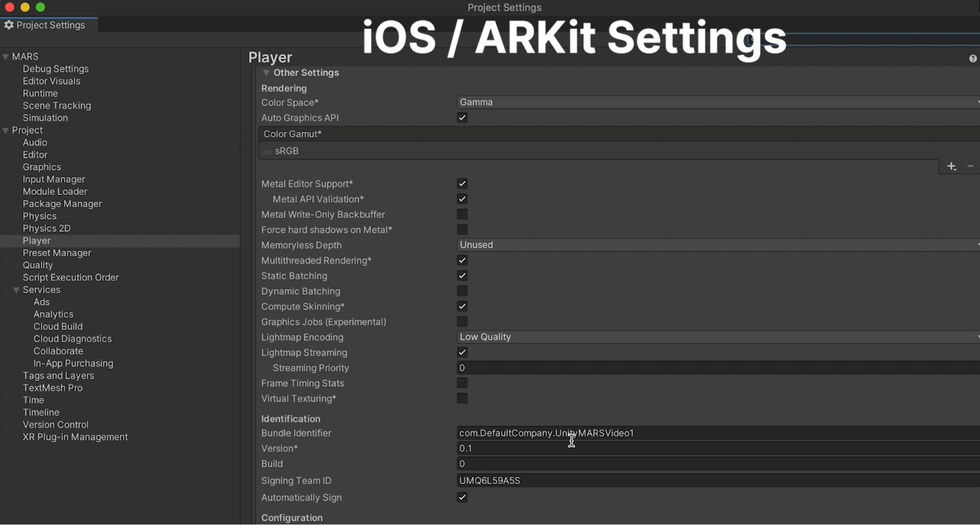This screenshot has height=525, width=980.
Task: Collapse the Other Settings section
Action: coord(266,73)
